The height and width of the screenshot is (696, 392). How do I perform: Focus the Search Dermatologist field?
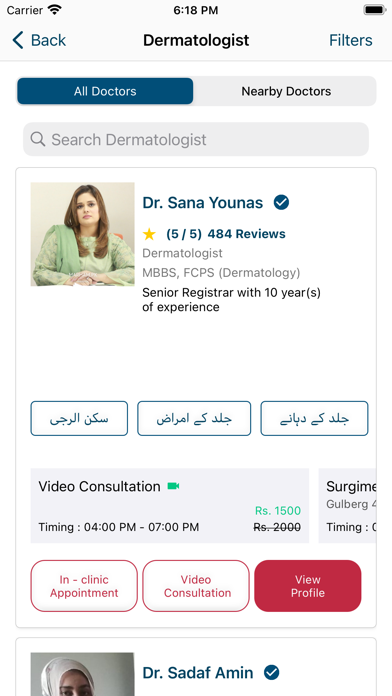pos(196,139)
